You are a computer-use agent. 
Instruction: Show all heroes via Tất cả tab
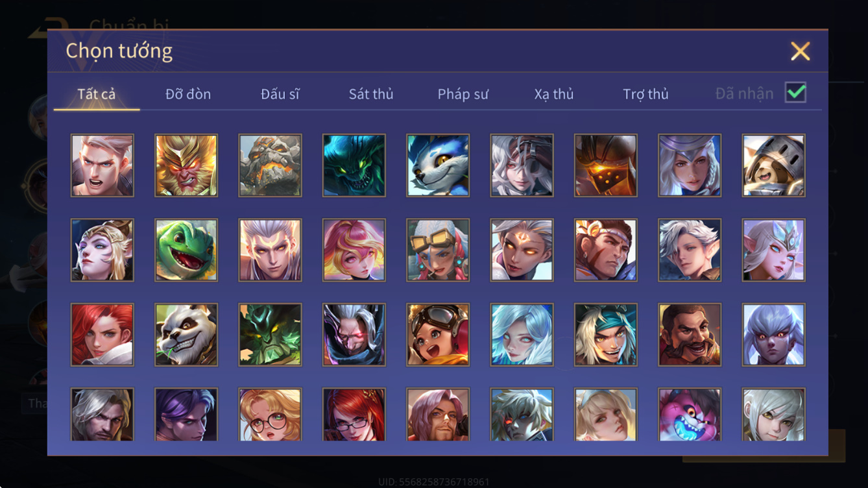(97, 94)
